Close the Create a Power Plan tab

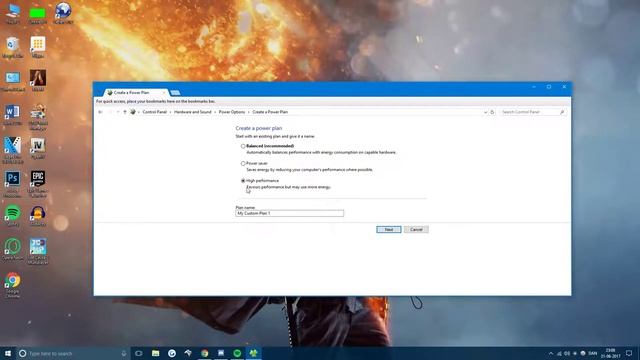164,93
